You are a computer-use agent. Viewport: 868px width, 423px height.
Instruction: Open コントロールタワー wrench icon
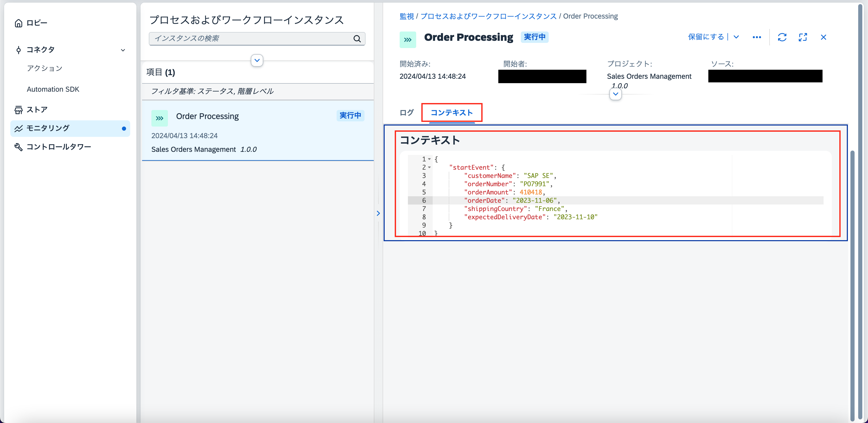point(19,146)
